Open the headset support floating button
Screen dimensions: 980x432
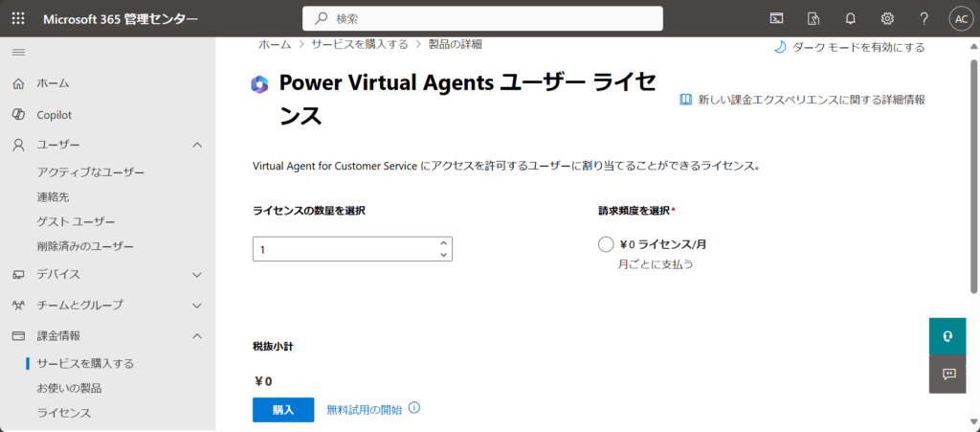click(948, 336)
